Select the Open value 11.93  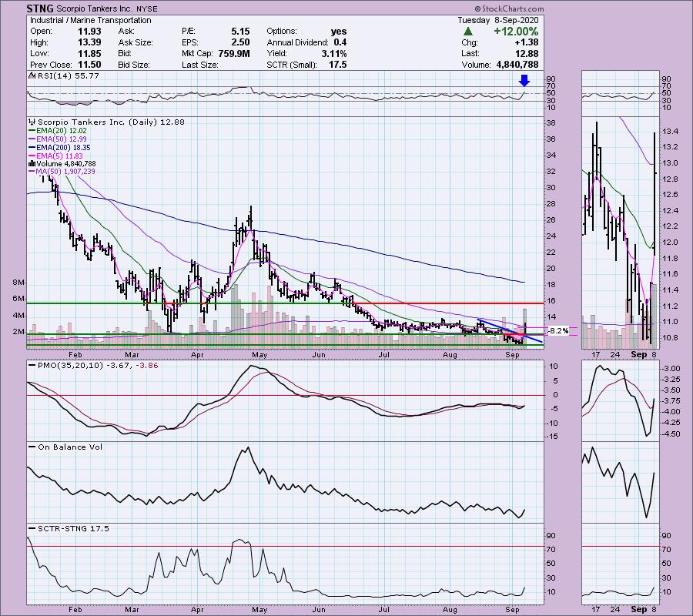[x=90, y=32]
